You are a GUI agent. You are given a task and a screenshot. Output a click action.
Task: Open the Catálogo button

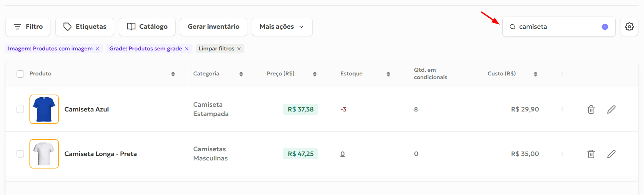147,27
